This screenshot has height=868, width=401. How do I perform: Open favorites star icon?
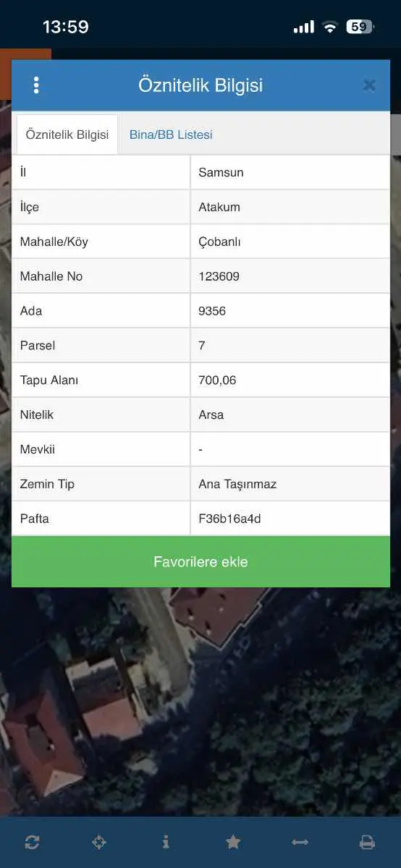coord(233,842)
